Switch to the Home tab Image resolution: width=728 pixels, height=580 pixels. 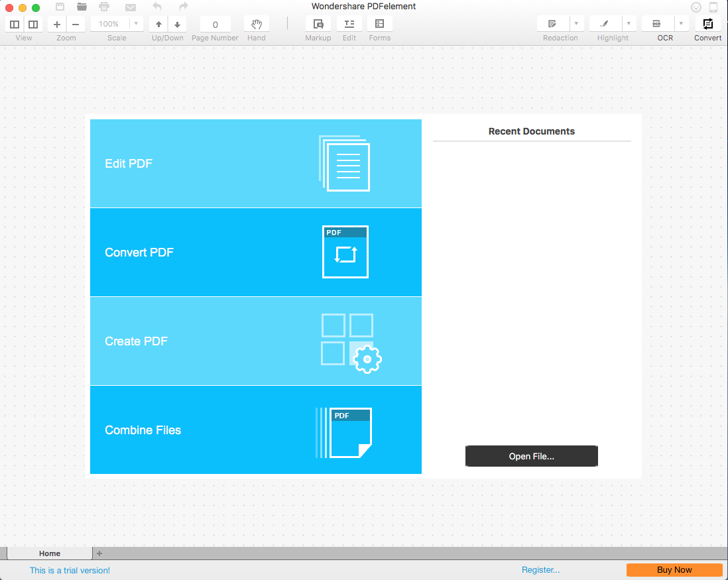pos(49,553)
